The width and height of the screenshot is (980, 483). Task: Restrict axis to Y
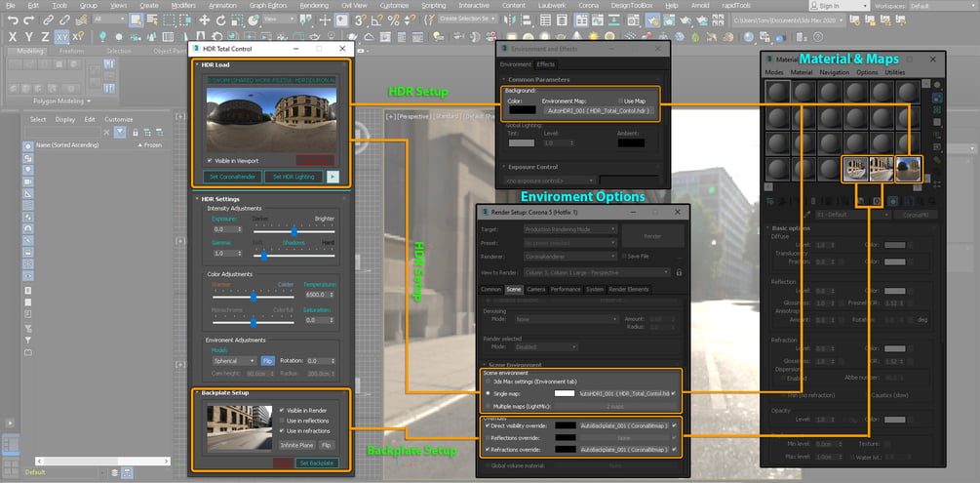point(28,36)
